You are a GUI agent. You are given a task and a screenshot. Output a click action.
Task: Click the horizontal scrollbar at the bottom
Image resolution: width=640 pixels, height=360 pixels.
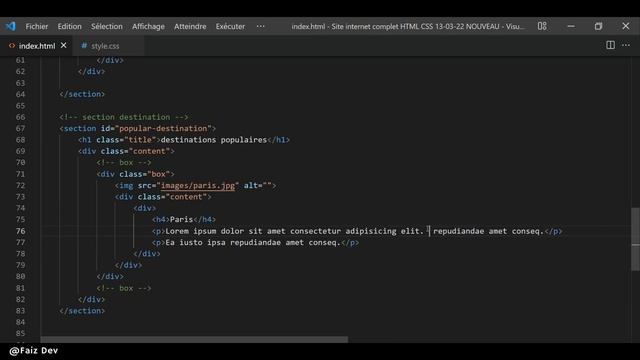coord(194,340)
